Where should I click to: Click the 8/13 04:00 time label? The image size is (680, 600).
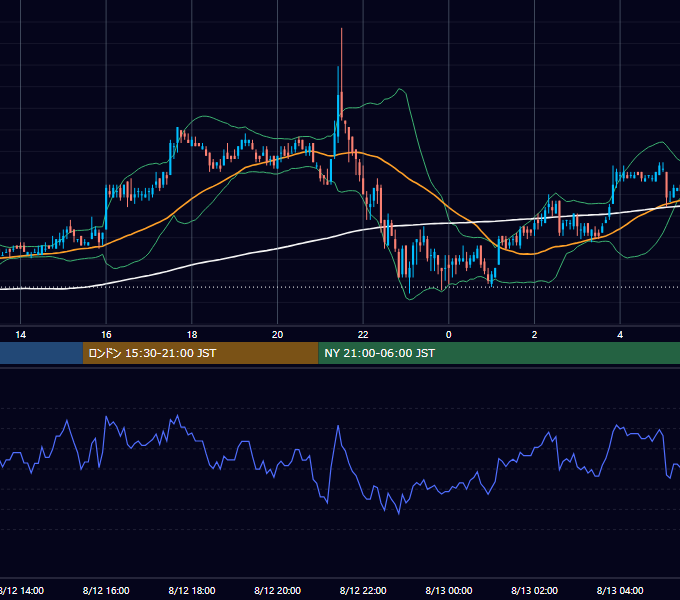click(620, 590)
